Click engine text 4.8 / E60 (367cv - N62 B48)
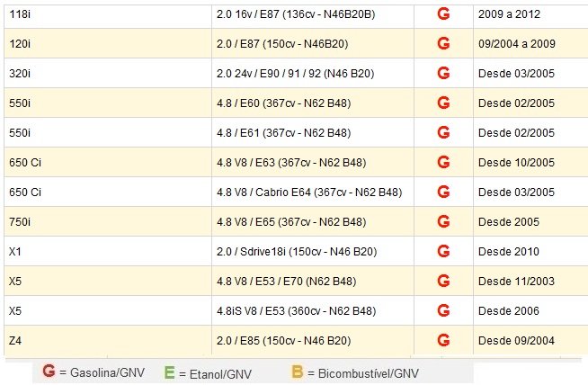Screen dimensions: 588x385 283,103
